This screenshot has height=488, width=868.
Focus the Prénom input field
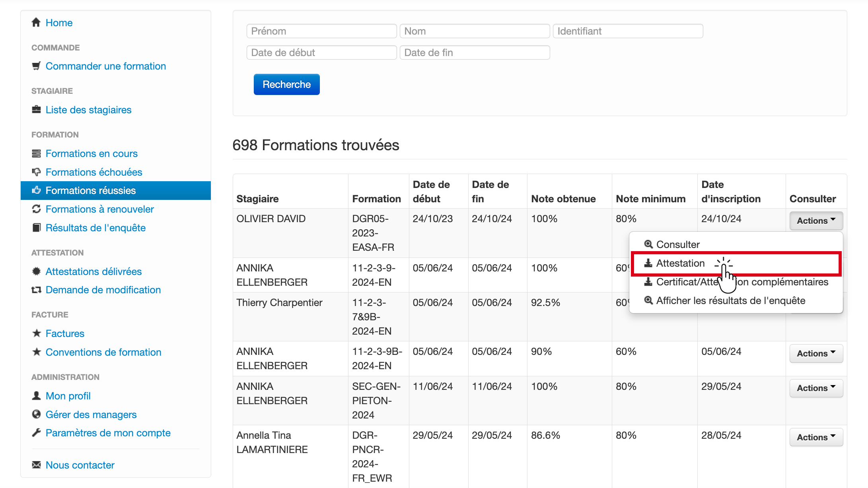tap(321, 31)
